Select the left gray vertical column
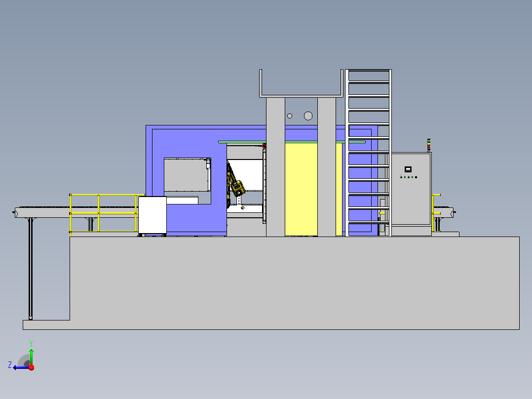This screenshot has height=399, width=532. click(275, 167)
